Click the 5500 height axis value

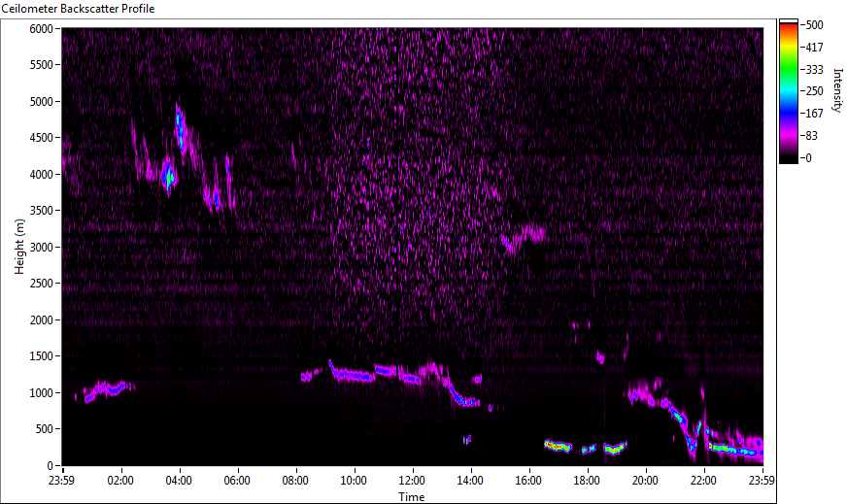[41, 65]
